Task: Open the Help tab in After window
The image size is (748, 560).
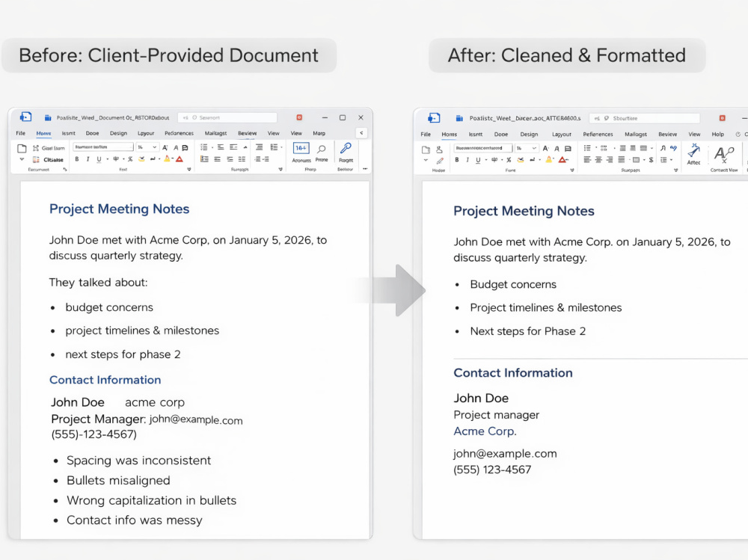Action: click(717, 134)
